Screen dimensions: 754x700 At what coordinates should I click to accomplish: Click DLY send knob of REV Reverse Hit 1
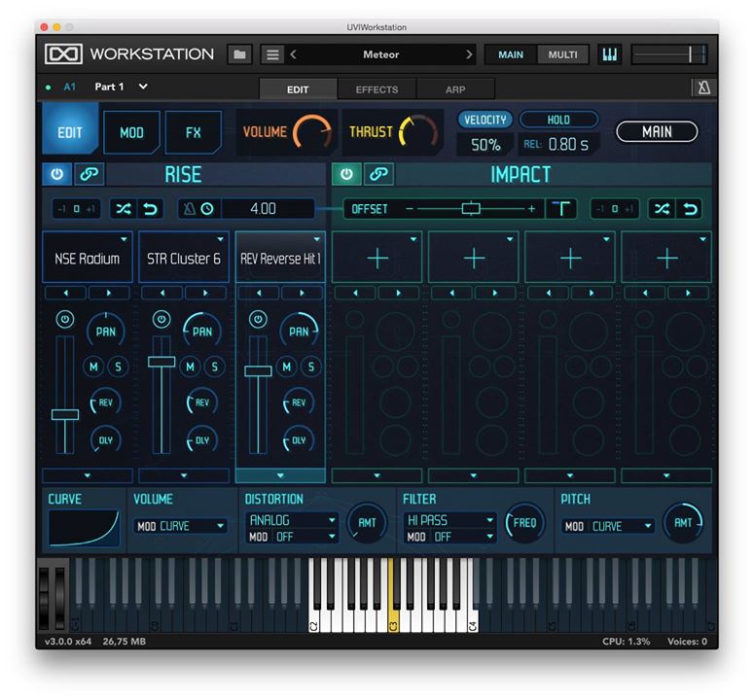tap(299, 440)
